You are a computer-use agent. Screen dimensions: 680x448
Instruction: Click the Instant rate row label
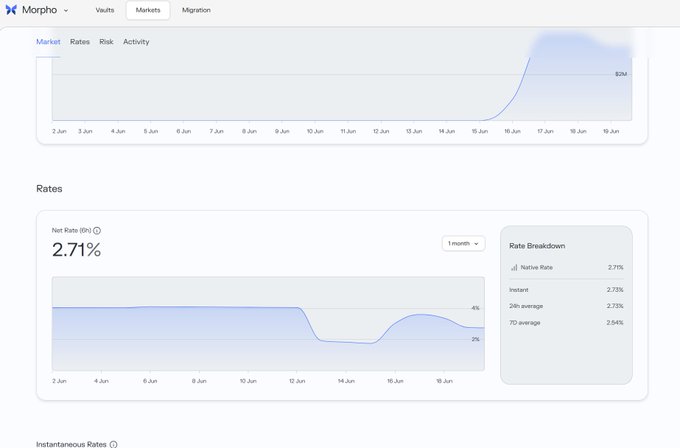519,290
